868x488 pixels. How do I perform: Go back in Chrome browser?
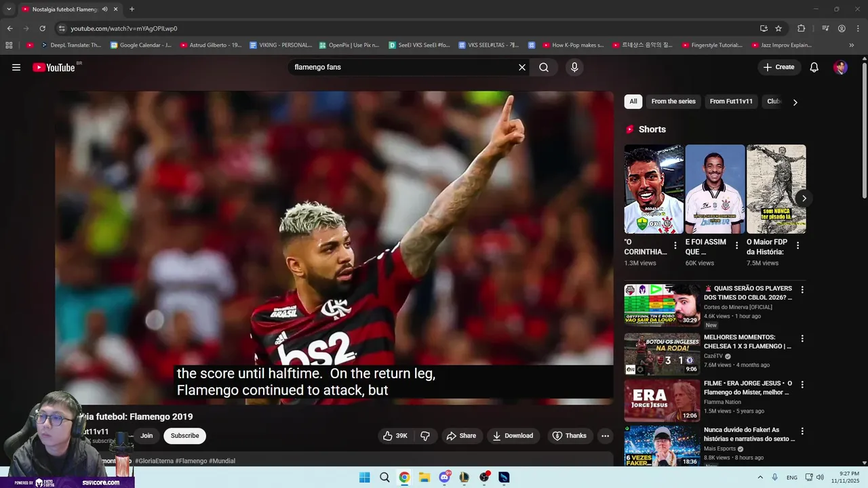(x=9, y=28)
